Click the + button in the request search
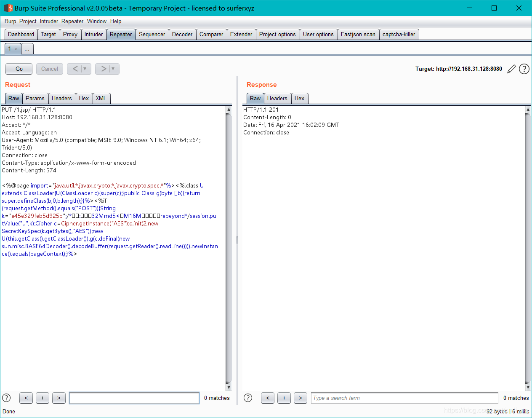 tap(43, 398)
